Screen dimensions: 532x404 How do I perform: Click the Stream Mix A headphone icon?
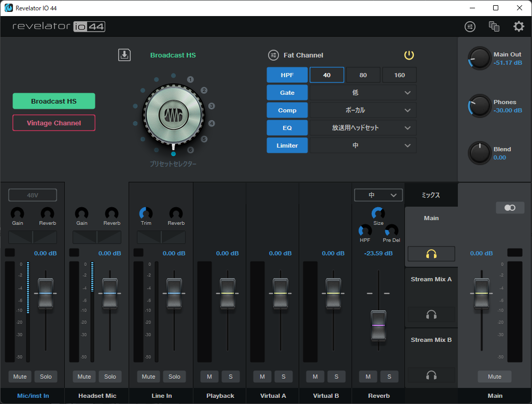[x=431, y=315]
